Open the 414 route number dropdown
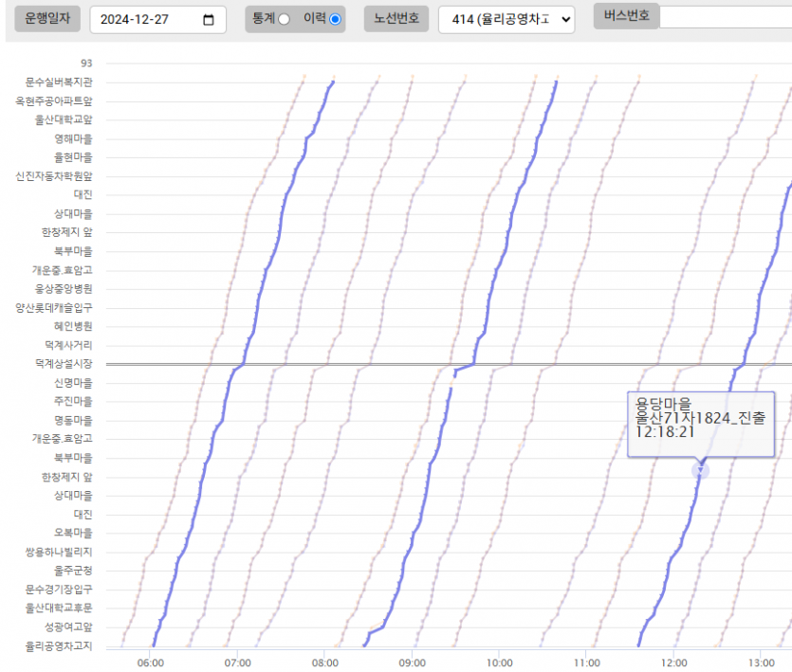The image size is (792, 672). coord(507,20)
